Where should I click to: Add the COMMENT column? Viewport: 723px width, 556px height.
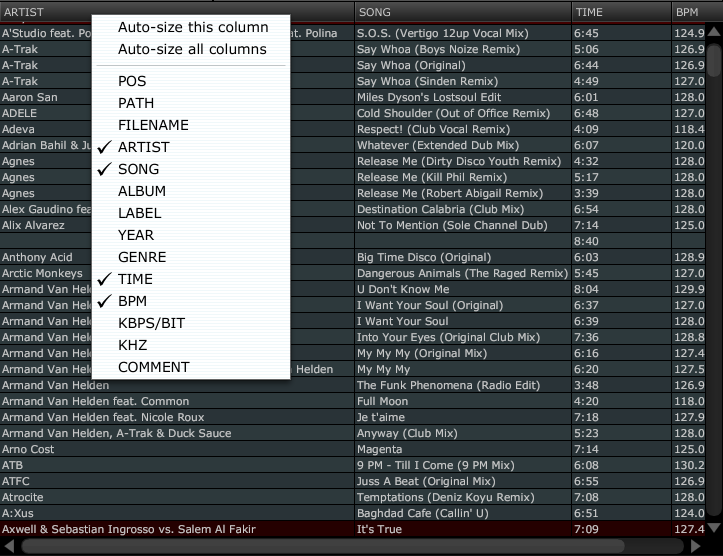[153, 367]
